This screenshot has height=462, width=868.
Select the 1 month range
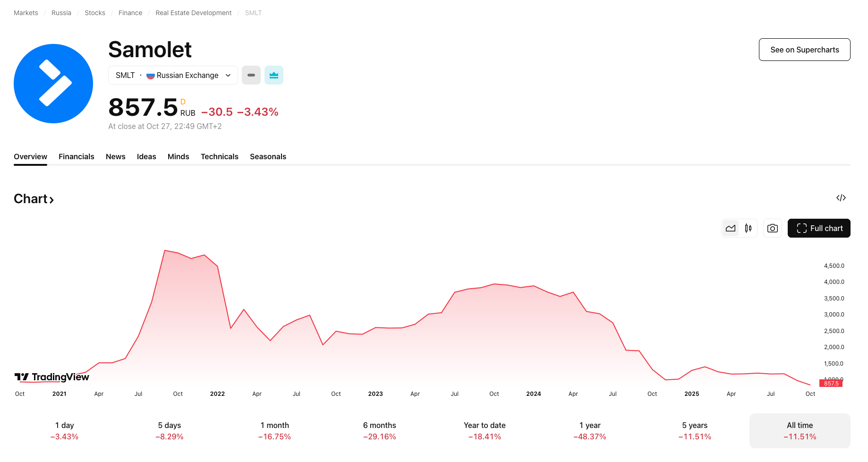tap(275, 431)
